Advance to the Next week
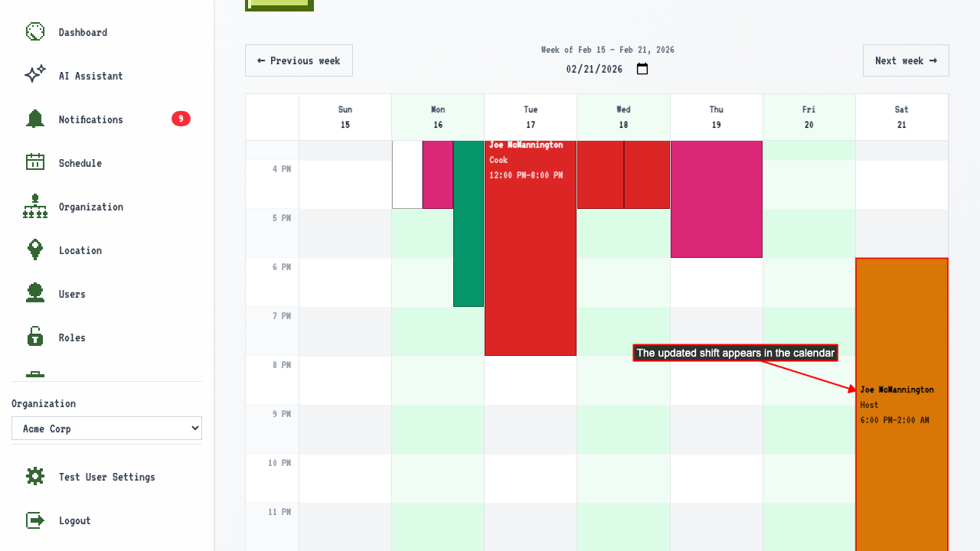Viewport: 980px width, 551px height. 906,60
